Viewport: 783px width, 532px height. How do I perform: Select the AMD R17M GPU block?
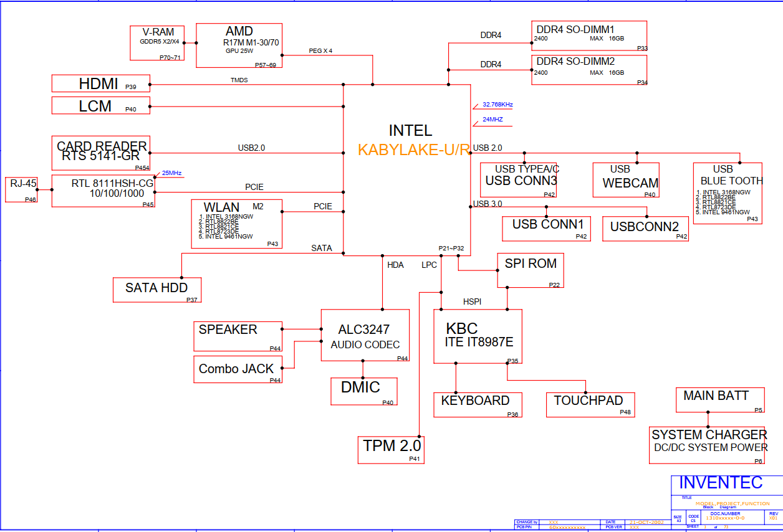(x=239, y=45)
